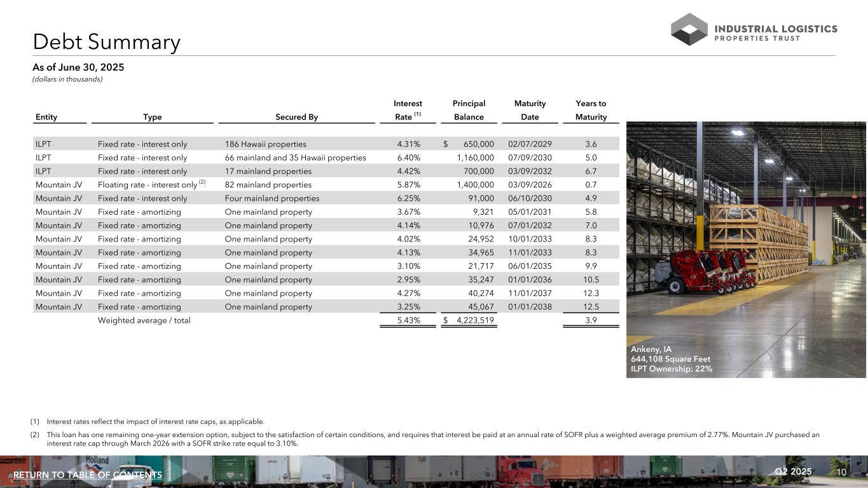
Task: Click the Ankeny, IA photo caption
Action: [x=671, y=359]
